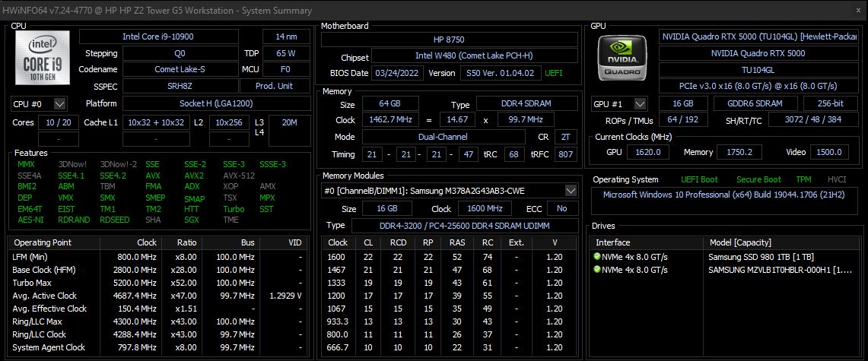Click the Memory clock 1750.2 value
868x361 pixels.
pyautogui.click(x=739, y=152)
